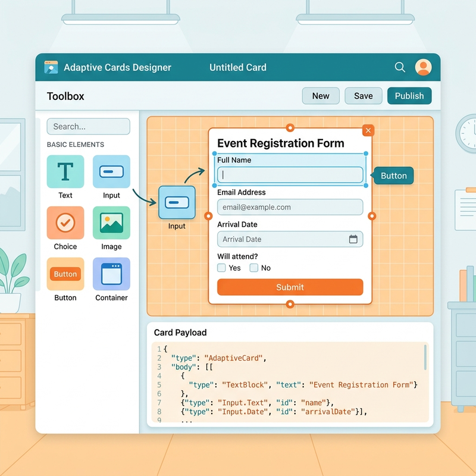Click the orange Submit button on card

(290, 287)
